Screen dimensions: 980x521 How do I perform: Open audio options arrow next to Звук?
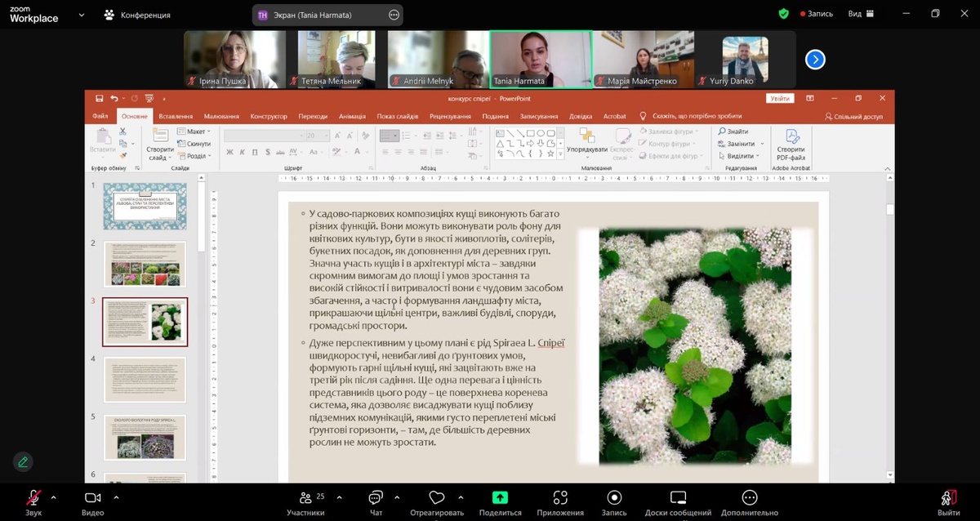54,497
